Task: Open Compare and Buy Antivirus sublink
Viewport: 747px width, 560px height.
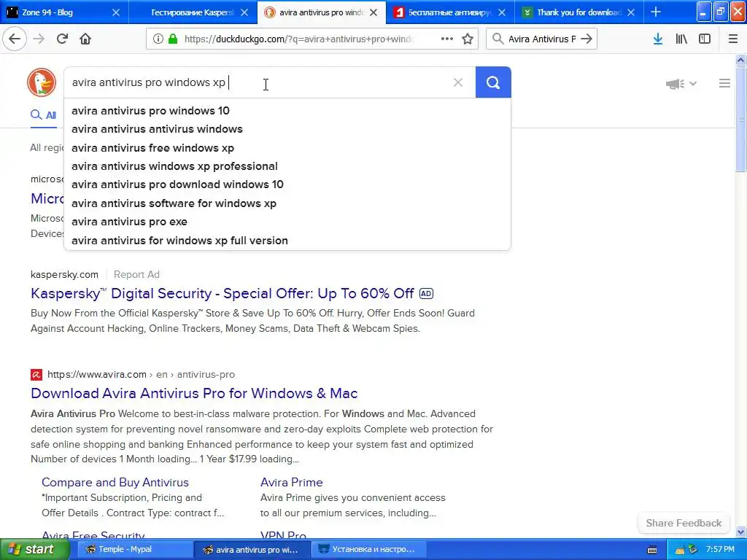Action: point(115,483)
